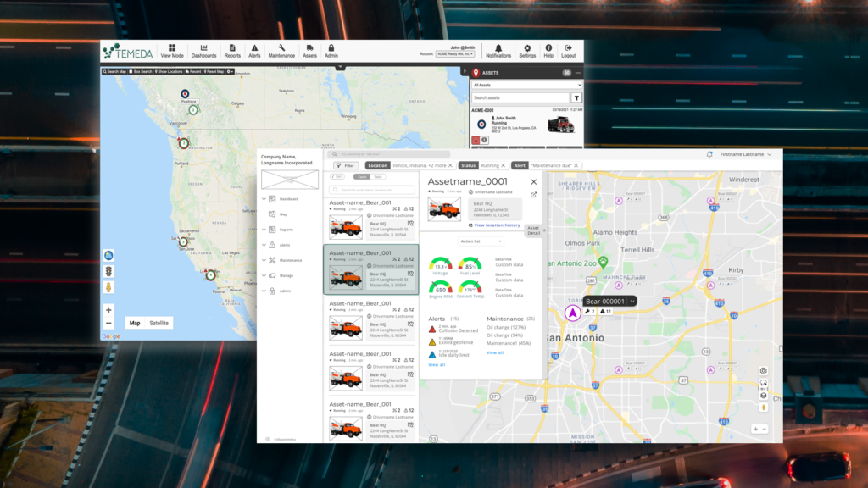Select Maintenance in the left sidebar
The height and width of the screenshot is (488, 868).
coord(290,260)
